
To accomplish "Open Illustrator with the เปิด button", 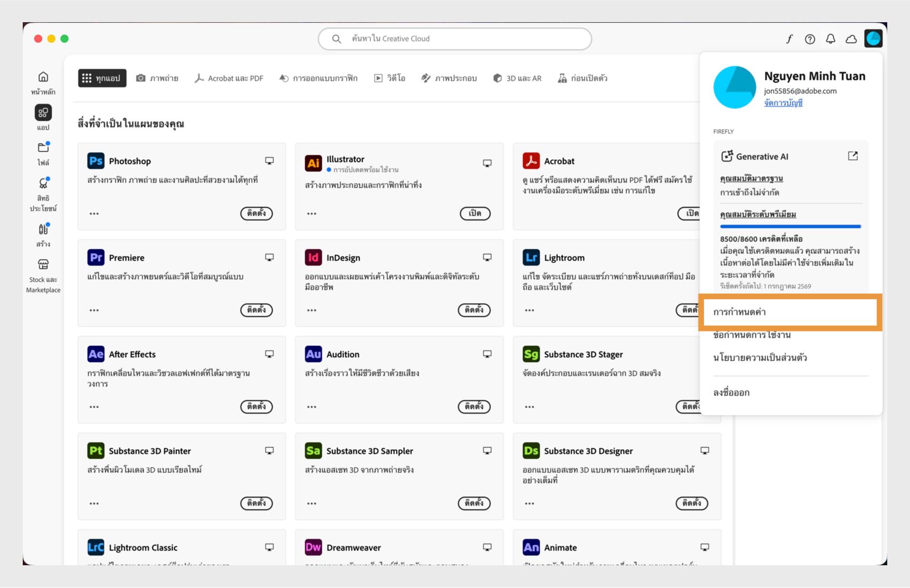I will [475, 213].
